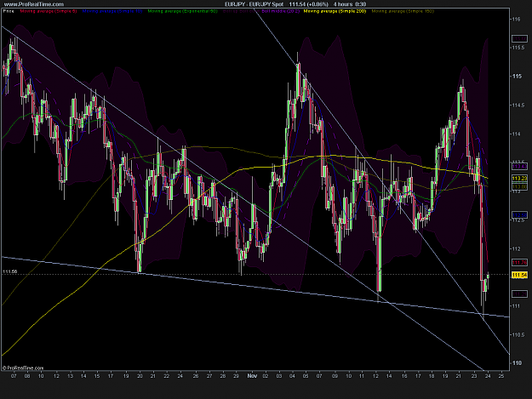
Task: Click the purple 113.43 price tag
Action: (x=519, y=167)
